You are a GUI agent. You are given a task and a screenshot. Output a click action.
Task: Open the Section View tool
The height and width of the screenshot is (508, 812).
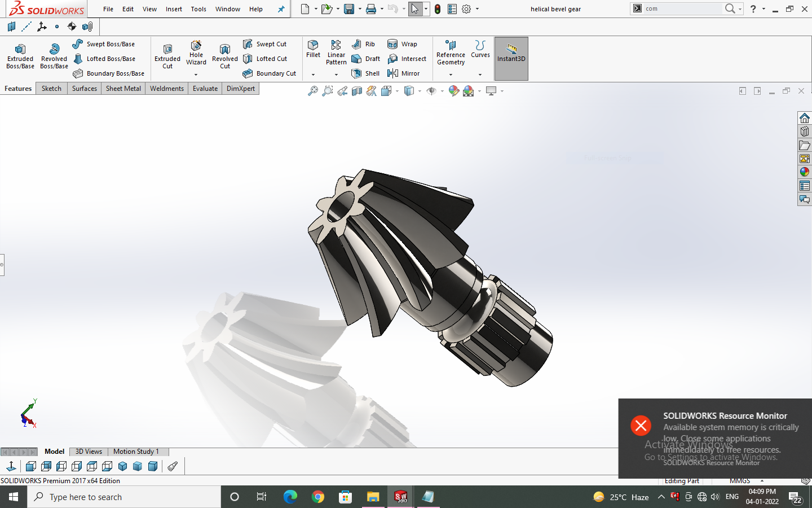[x=357, y=91]
